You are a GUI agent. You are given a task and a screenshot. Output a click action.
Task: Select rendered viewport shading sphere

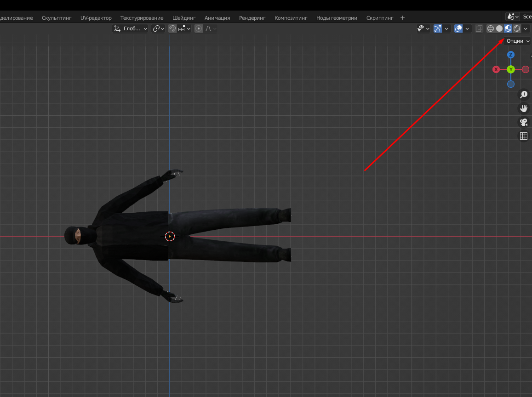point(517,28)
